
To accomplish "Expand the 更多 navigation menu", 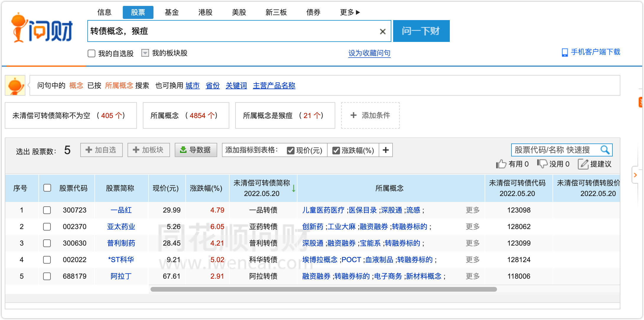I will [x=349, y=12].
